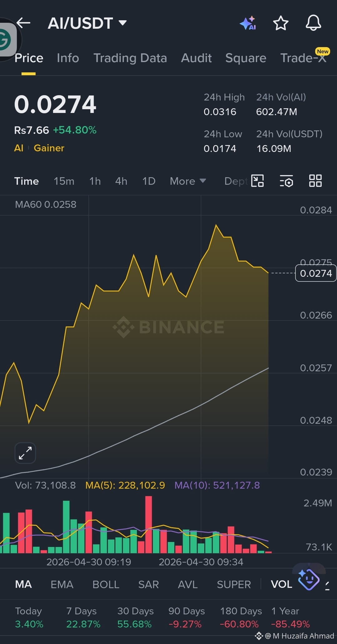This screenshot has height=644, width=337.
Task: Tap the AI category tag
Action: tap(19, 148)
